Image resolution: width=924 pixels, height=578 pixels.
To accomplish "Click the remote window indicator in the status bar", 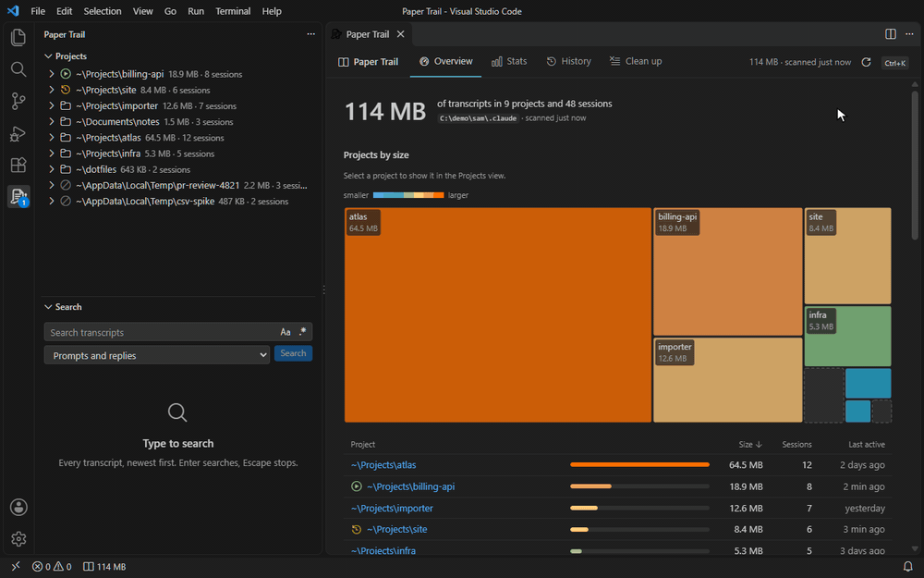I will (16, 567).
